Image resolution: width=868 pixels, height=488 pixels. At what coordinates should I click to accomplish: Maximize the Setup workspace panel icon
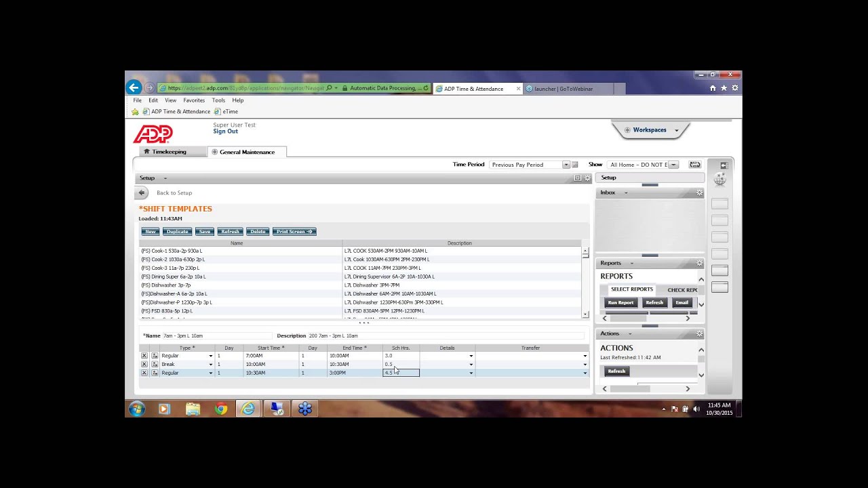click(578, 178)
